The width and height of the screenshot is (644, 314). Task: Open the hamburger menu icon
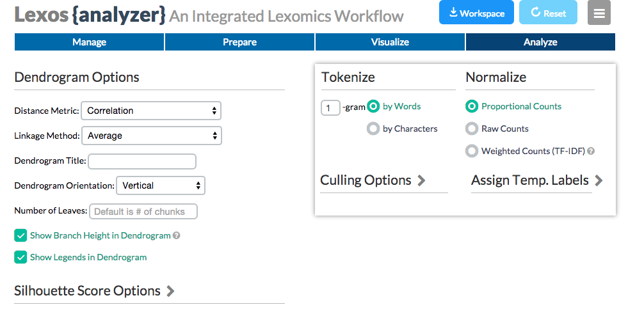point(599,12)
